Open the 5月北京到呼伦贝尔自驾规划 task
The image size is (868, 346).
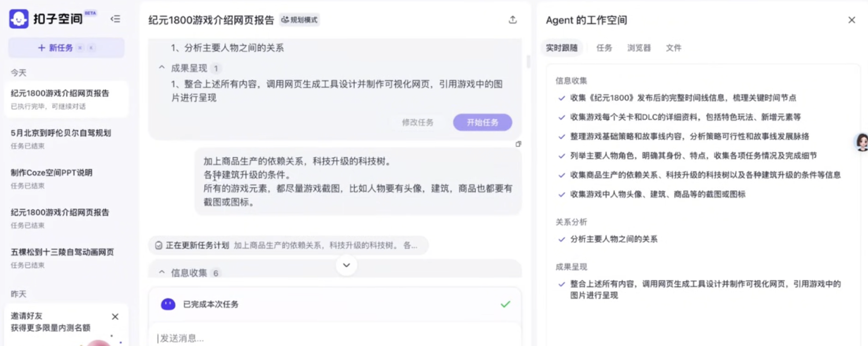click(66, 139)
